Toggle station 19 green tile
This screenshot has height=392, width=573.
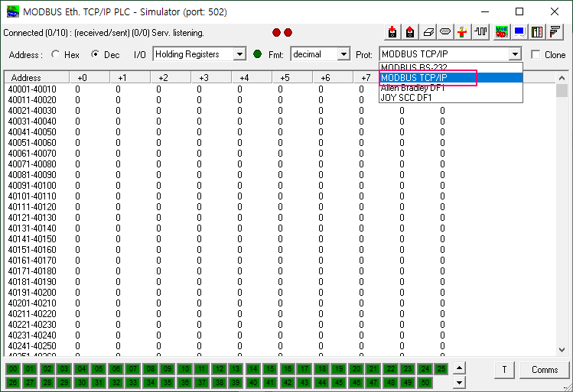(339, 368)
